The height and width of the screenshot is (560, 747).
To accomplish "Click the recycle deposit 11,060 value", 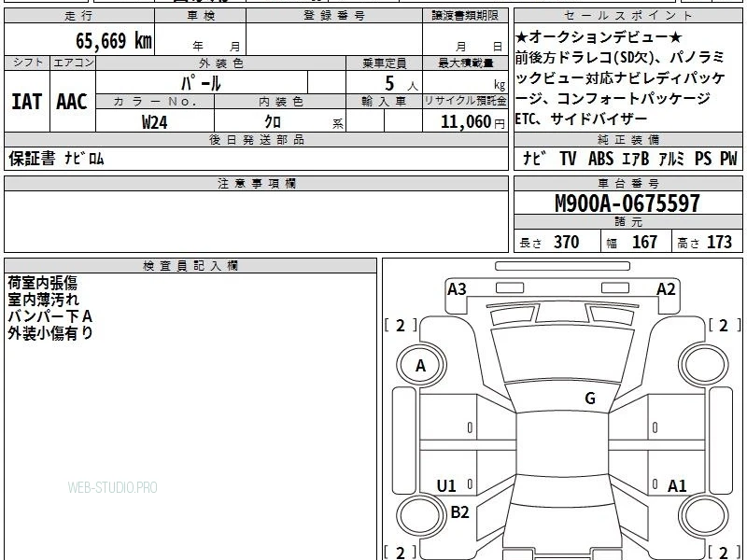I will click(x=466, y=122).
